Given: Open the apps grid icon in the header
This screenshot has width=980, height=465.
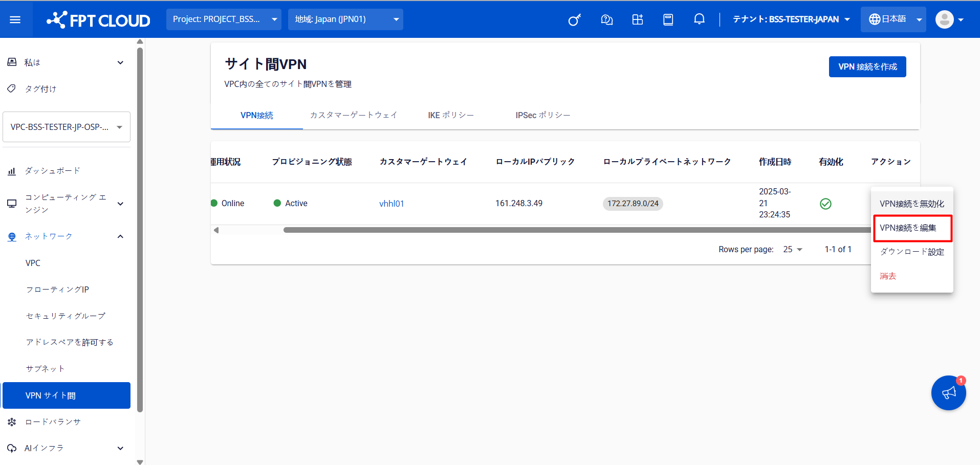Looking at the screenshot, I should coord(637,19).
